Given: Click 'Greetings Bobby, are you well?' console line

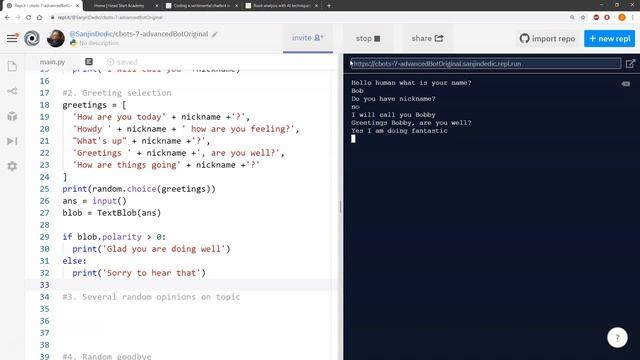Looking at the screenshot, I should click(x=411, y=123).
